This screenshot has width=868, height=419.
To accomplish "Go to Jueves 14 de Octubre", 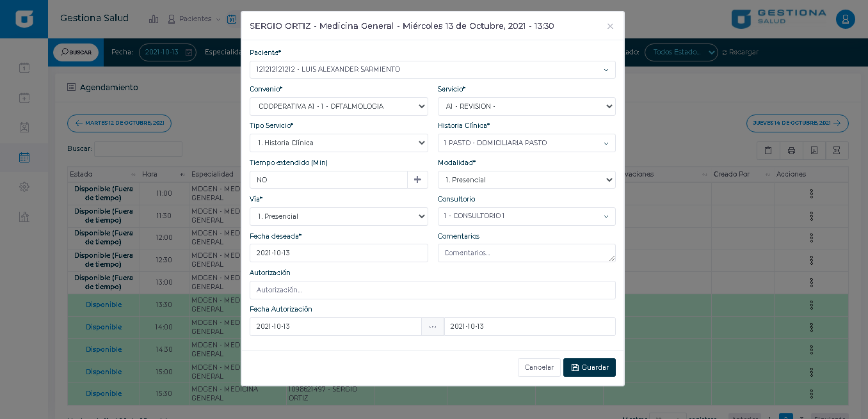I will tap(797, 123).
